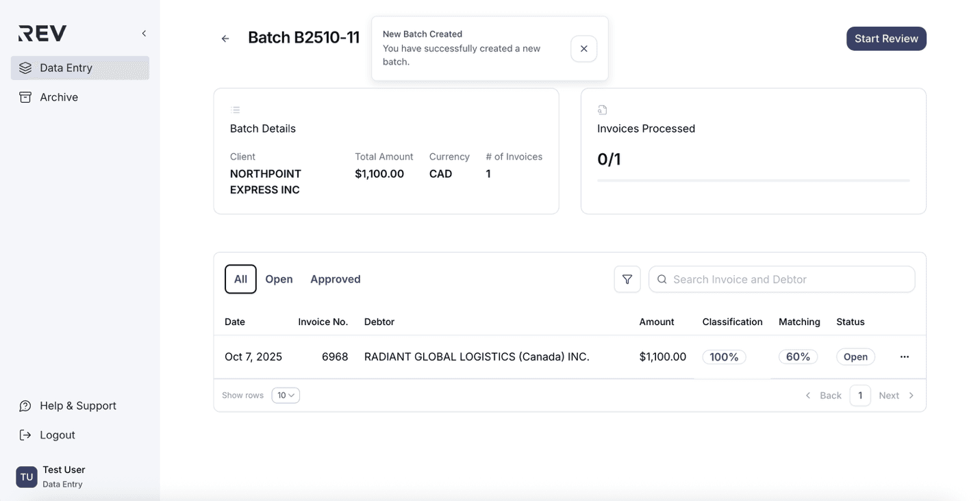This screenshot has height=501, width=980.
Task: Select the All tab
Action: tap(240, 279)
